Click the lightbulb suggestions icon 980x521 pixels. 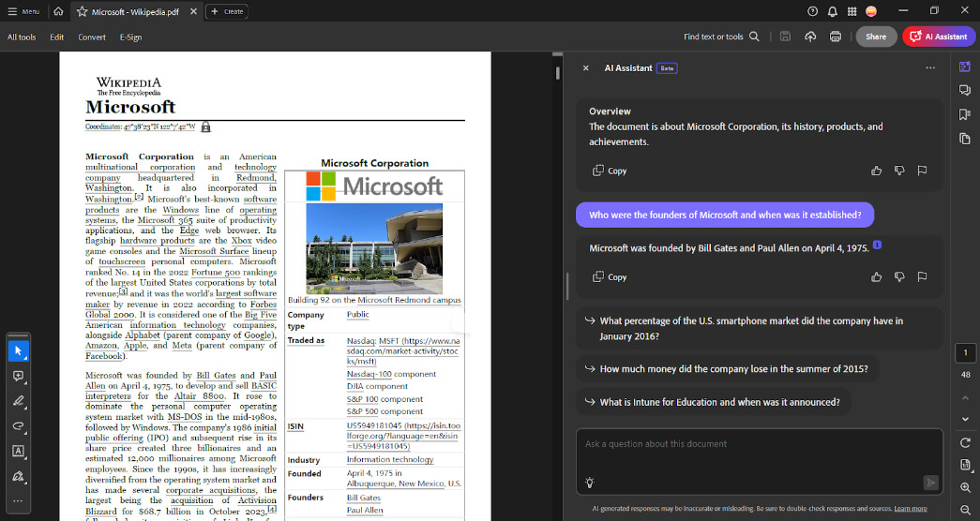pos(589,483)
